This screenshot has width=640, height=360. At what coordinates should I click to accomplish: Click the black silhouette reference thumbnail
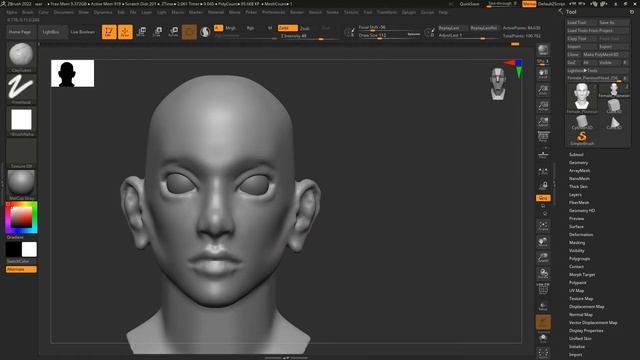point(73,73)
